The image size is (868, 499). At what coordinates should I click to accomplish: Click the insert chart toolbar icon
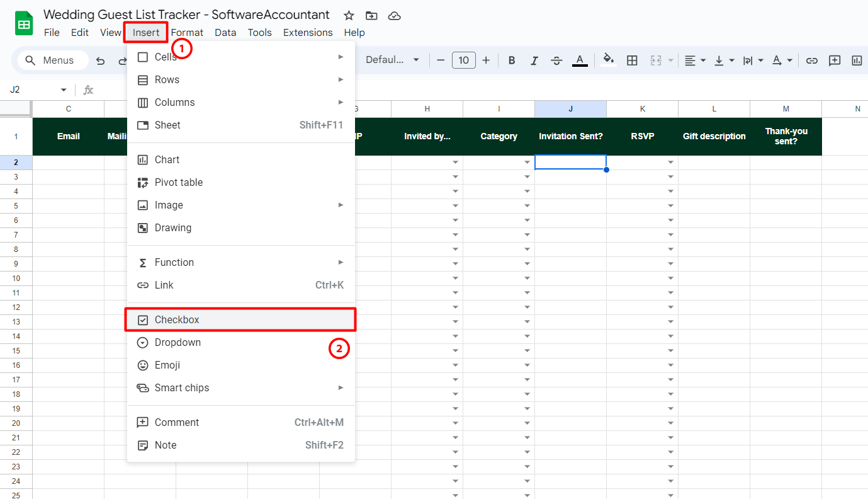tap(857, 60)
